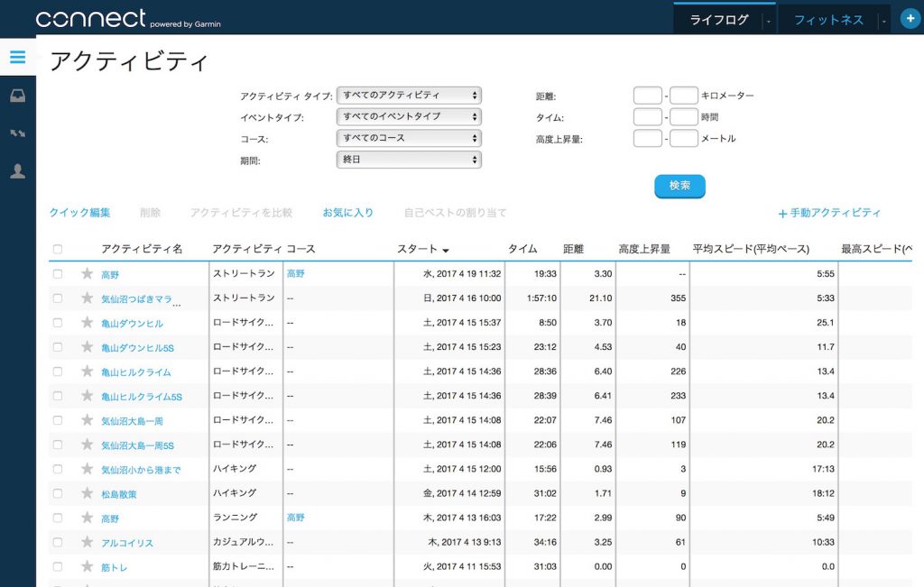The height and width of the screenshot is (587, 924).
Task: Favorite star for 水, 2017 4 19 11:32 row
Action: 88,273
